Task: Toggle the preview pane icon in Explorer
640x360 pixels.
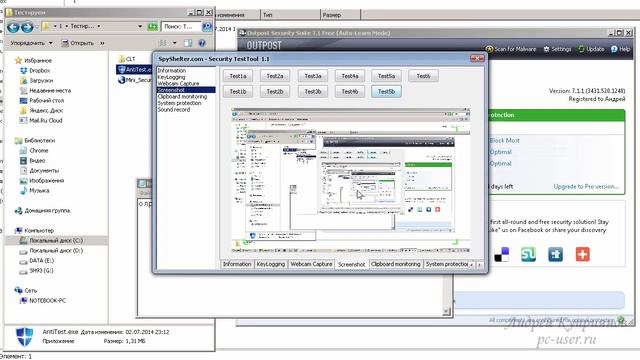Action: [x=188, y=43]
